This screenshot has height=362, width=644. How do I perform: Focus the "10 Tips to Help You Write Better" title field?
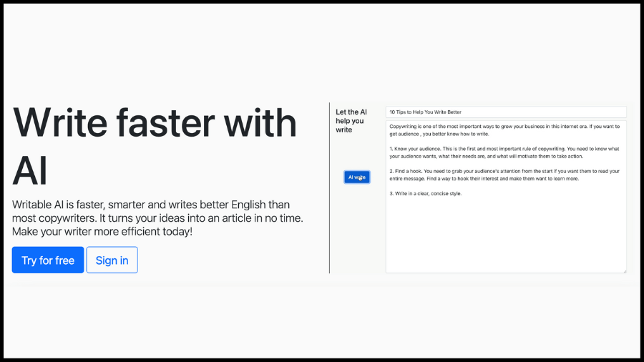coord(505,112)
